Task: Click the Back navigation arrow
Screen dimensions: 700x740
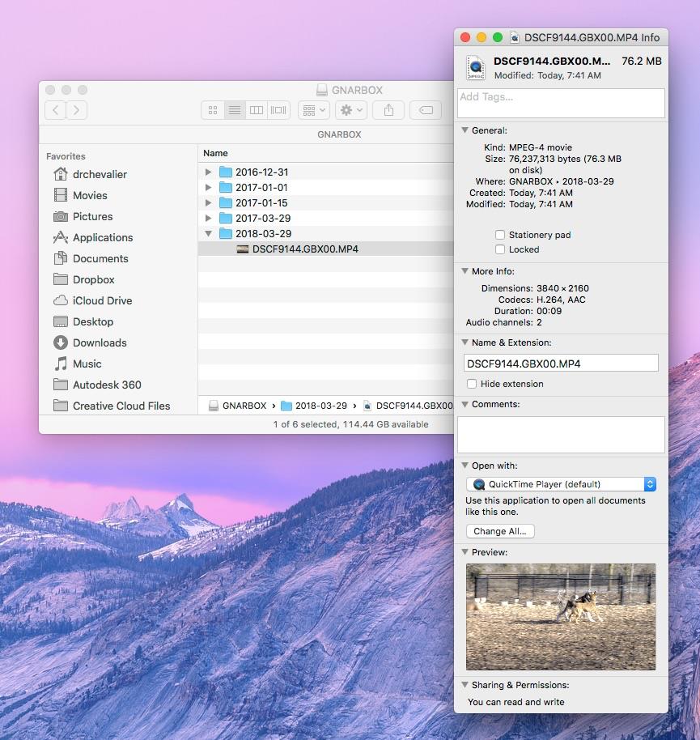Action: (x=54, y=109)
